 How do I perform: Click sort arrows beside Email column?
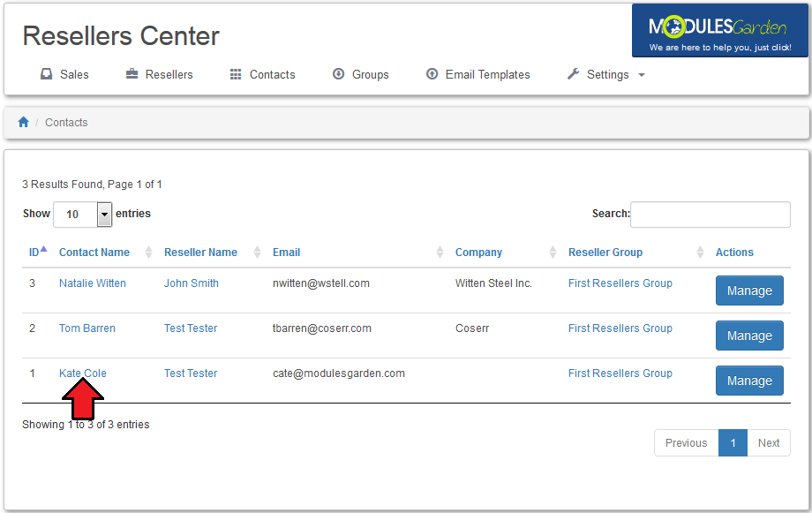(440, 253)
